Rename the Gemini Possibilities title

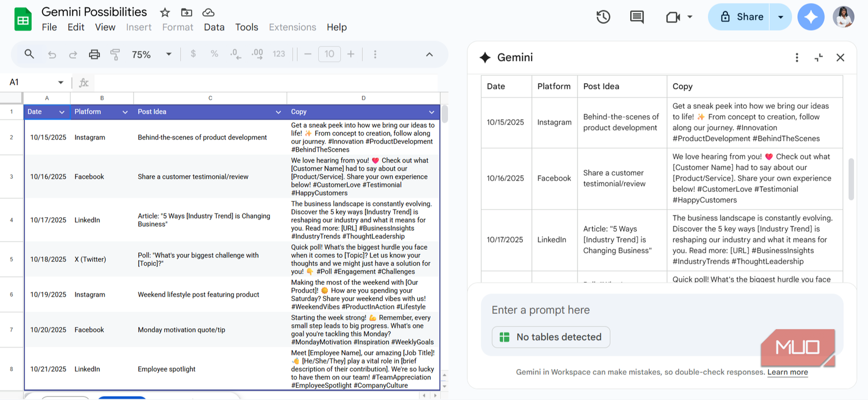[94, 12]
